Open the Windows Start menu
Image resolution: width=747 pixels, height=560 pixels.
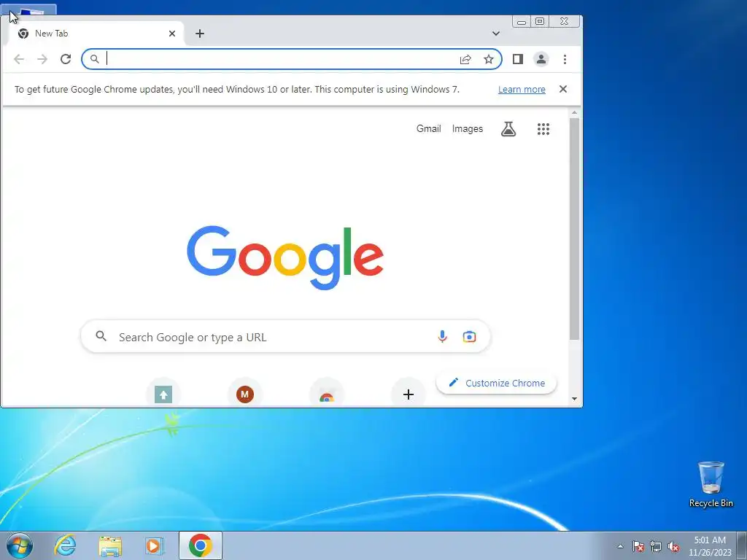pos(20,545)
